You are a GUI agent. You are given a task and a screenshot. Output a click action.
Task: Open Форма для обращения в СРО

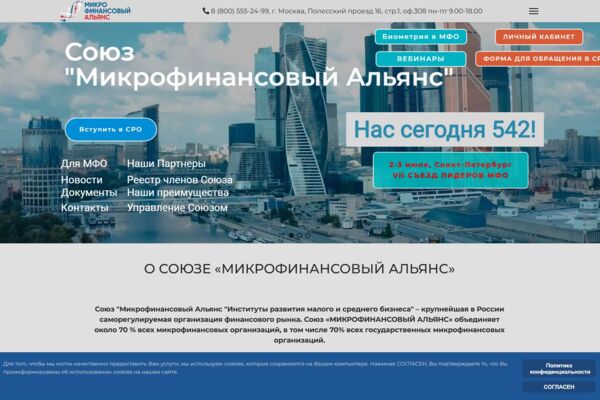[x=538, y=59]
